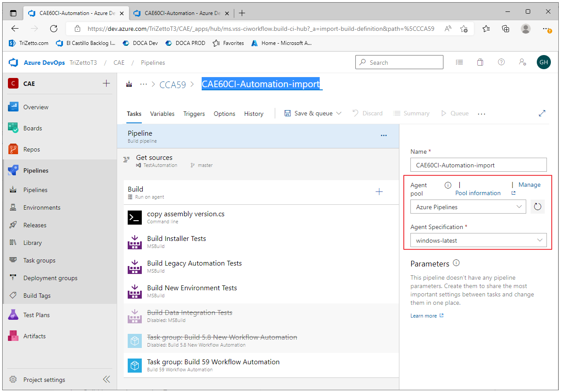Open toolbar more actions ellipsis
This screenshot has width=561, height=392.
click(481, 114)
